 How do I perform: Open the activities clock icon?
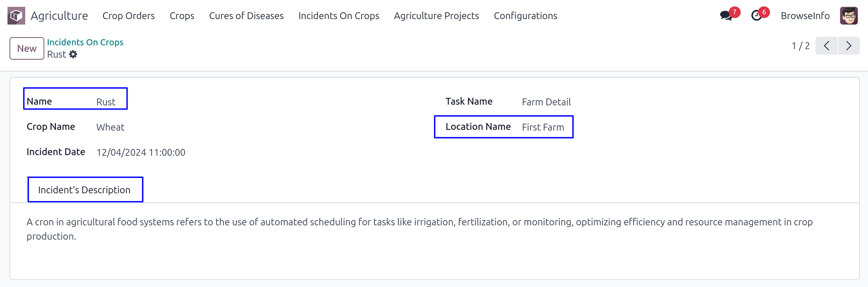pyautogui.click(x=756, y=16)
